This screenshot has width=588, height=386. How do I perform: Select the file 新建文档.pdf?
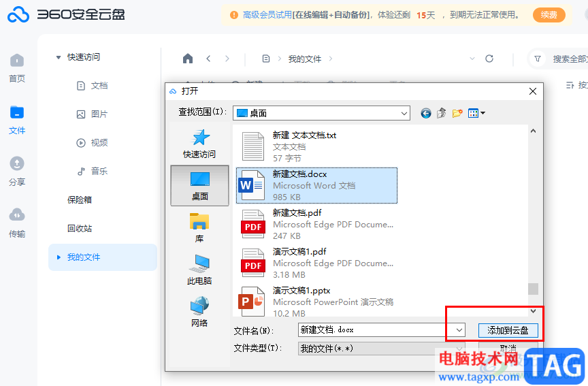(316, 225)
